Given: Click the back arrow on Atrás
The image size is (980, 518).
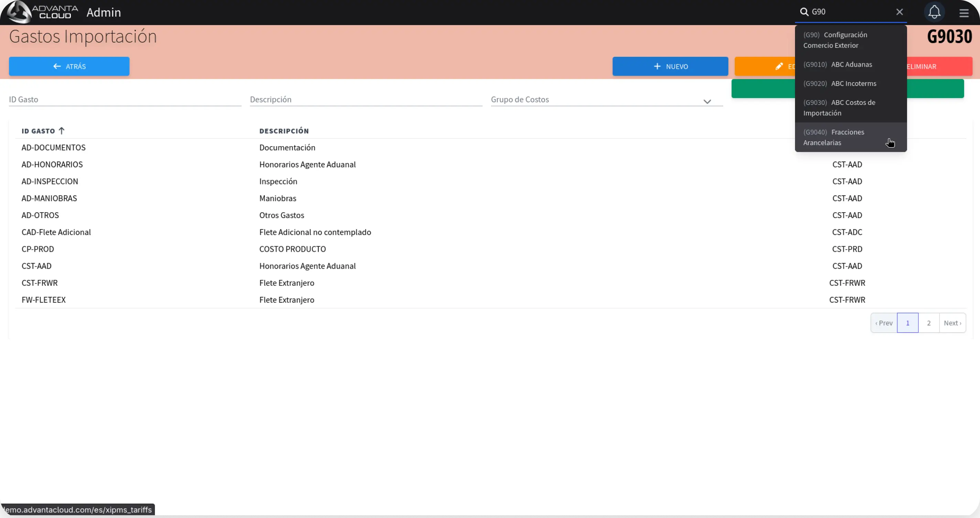Looking at the screenshot, I should coord(57,66).
